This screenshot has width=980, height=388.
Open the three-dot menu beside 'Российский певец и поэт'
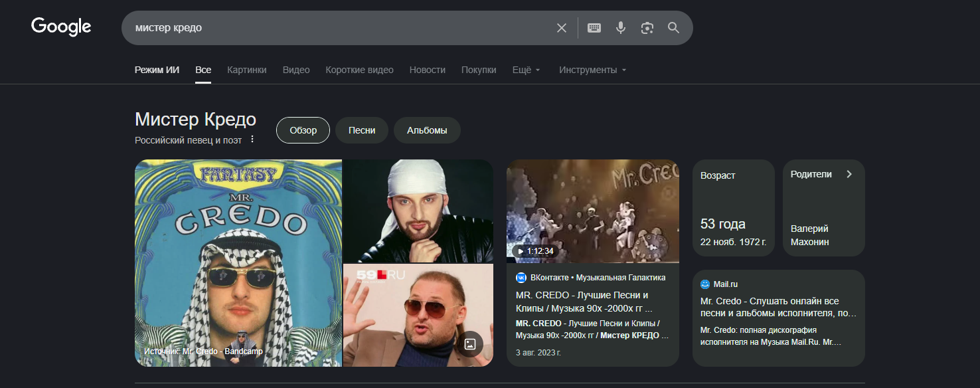[252, 140]
